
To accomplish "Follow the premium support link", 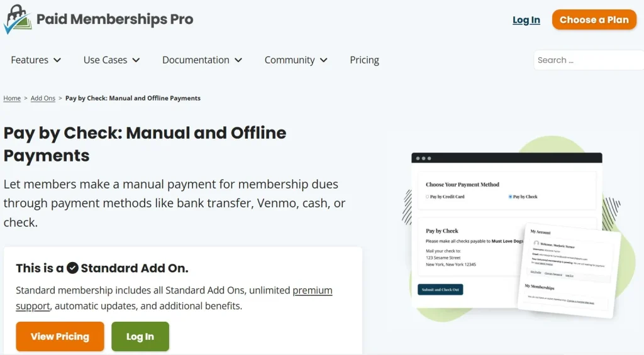I will point(312,291).
